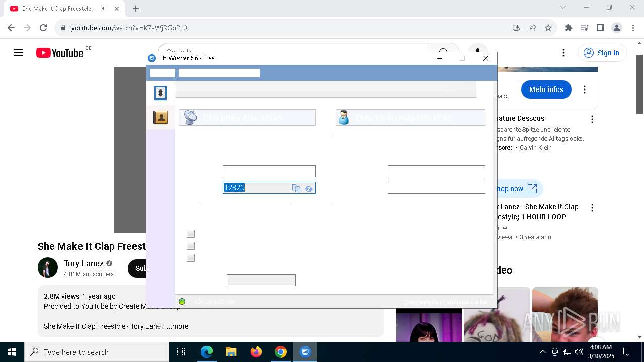This screenshot has height=362, width=644.
Task: Share this page from Chrome's address bar
Action: click(x=532, y=28)
